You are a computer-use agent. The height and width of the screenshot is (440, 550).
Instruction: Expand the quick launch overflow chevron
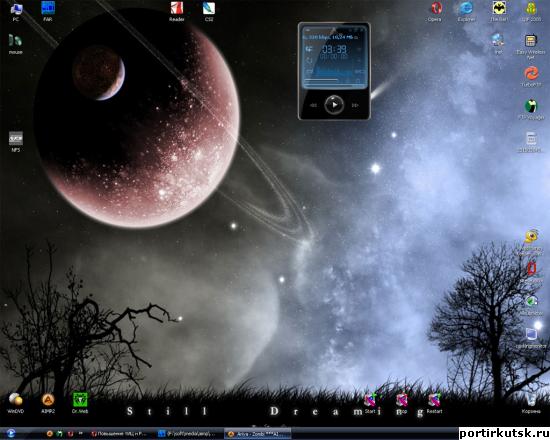tap(81, 434)
